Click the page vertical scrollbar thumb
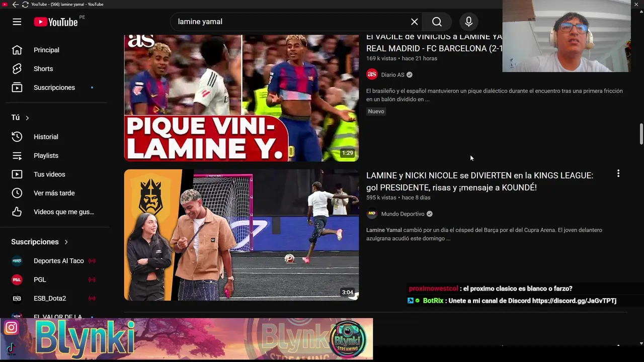The image size is (644, 362). coord(641,133)
